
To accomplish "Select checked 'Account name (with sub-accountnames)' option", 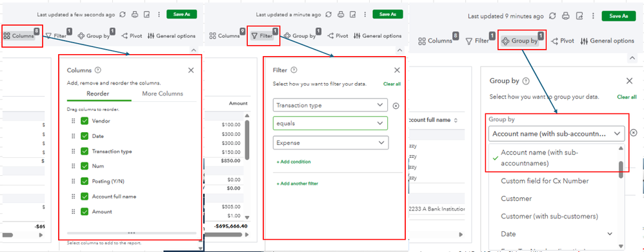I will coord(553,158).
